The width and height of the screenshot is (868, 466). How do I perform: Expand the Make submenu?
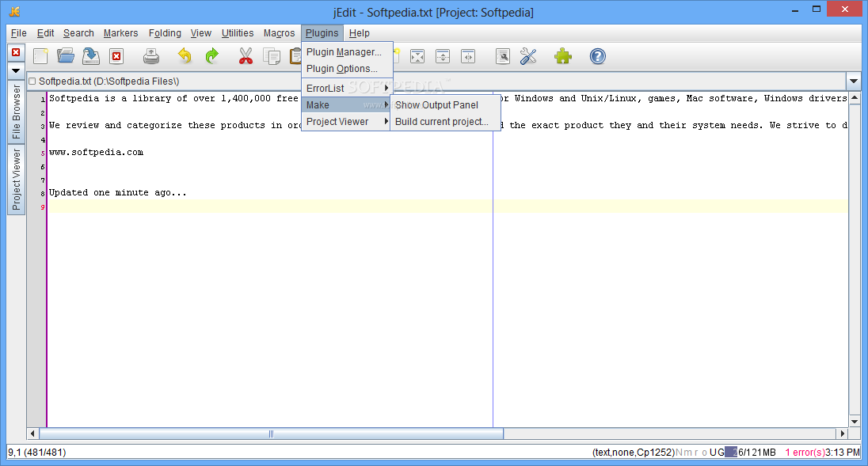click(347, 104)
